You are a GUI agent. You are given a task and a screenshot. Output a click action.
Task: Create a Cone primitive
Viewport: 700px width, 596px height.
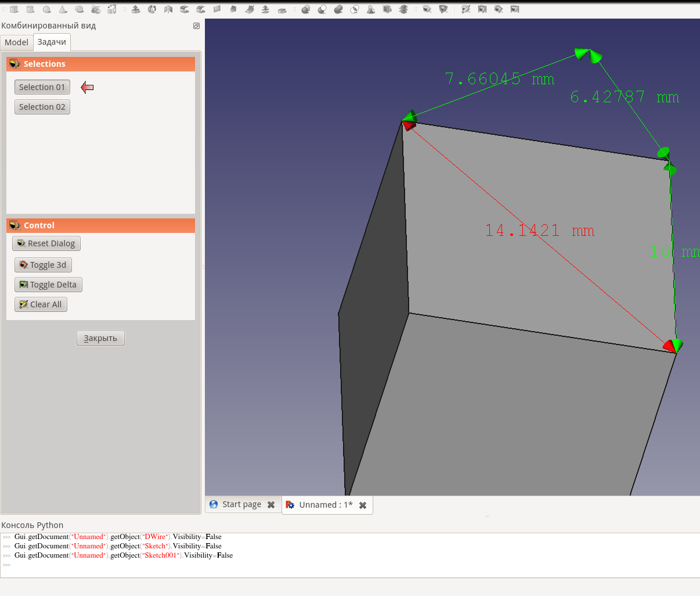(x=63, y=9)
